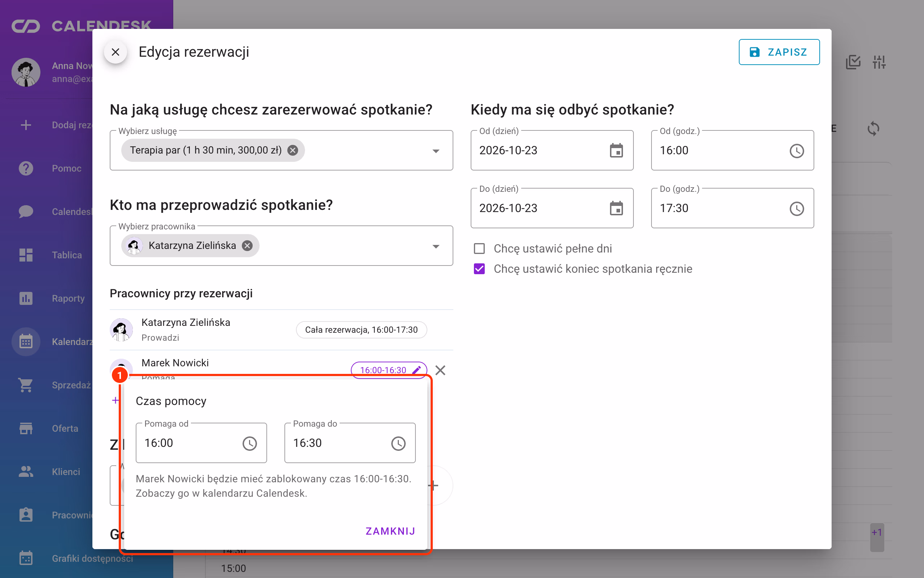This screenshot has width=924, height=578.
Task: Click the Oferta storefront icon
Action: tap(26, 428)
